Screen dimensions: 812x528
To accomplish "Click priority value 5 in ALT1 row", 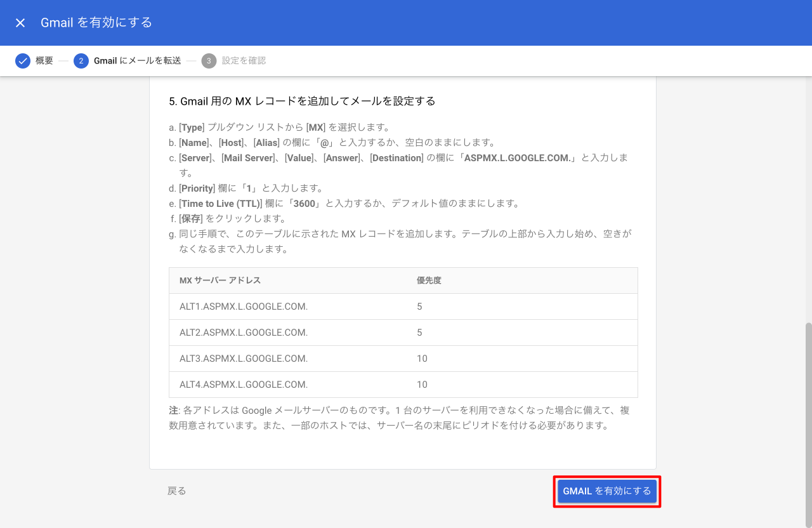I will click(x=419, y=307).
